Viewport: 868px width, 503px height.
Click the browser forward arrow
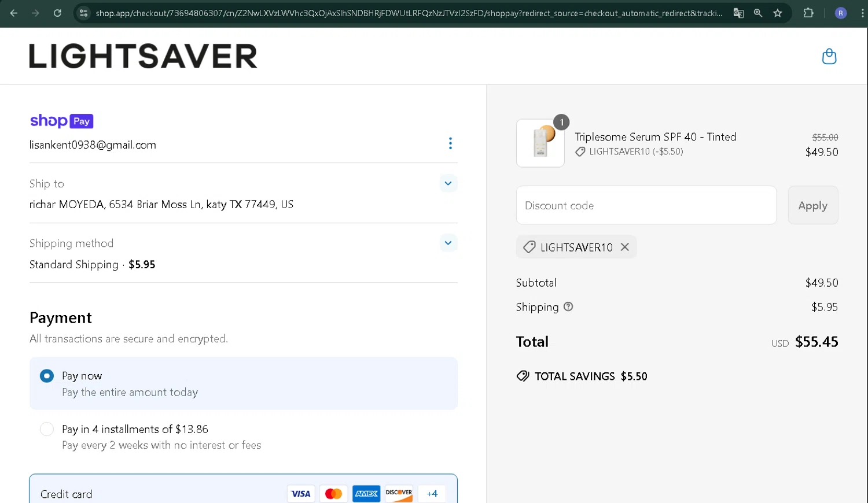[36, 13]
